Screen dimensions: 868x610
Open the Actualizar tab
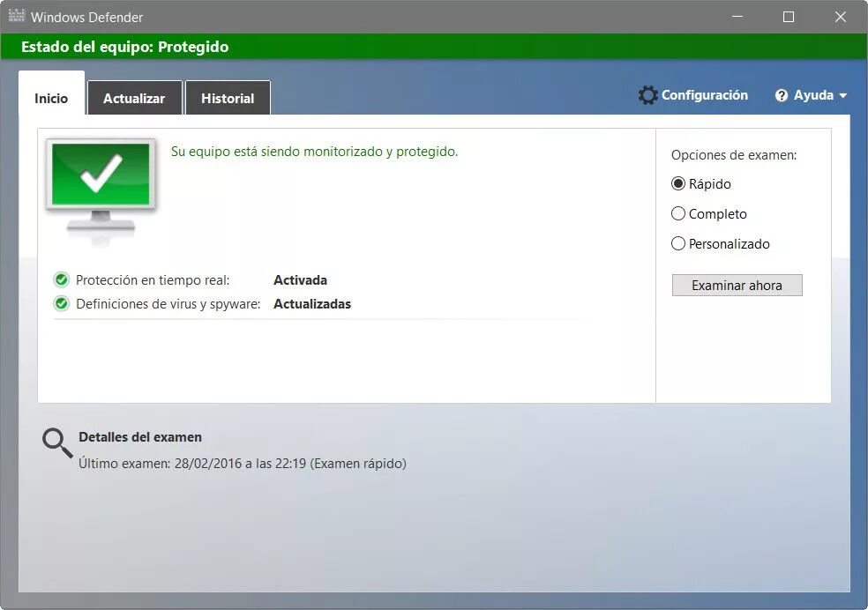[x=134, y=98]
